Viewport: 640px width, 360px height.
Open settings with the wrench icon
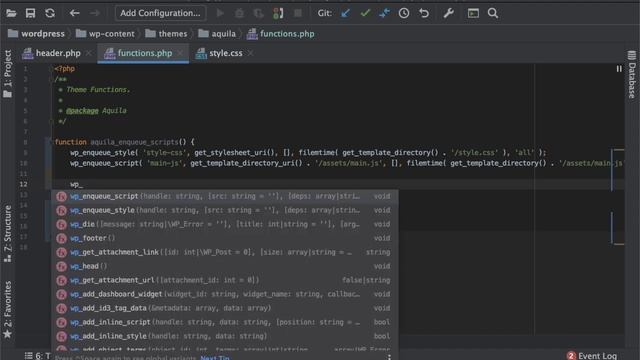(x=449, y=13)
